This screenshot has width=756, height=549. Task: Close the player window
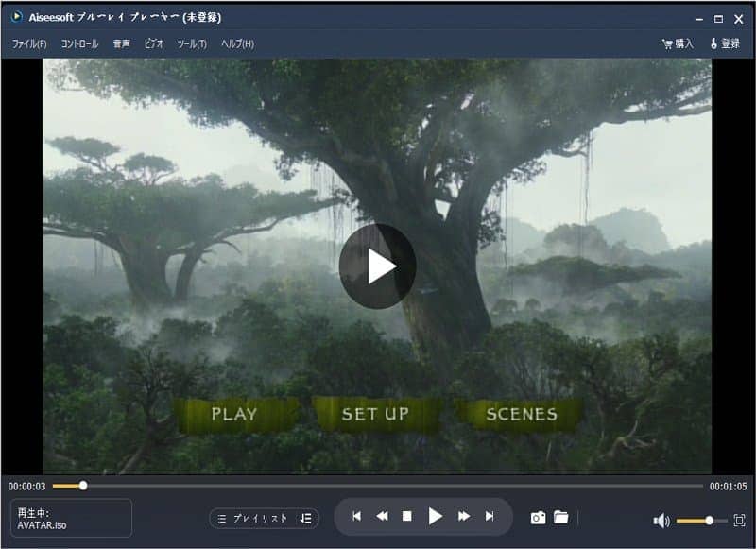tap(739, 19)
